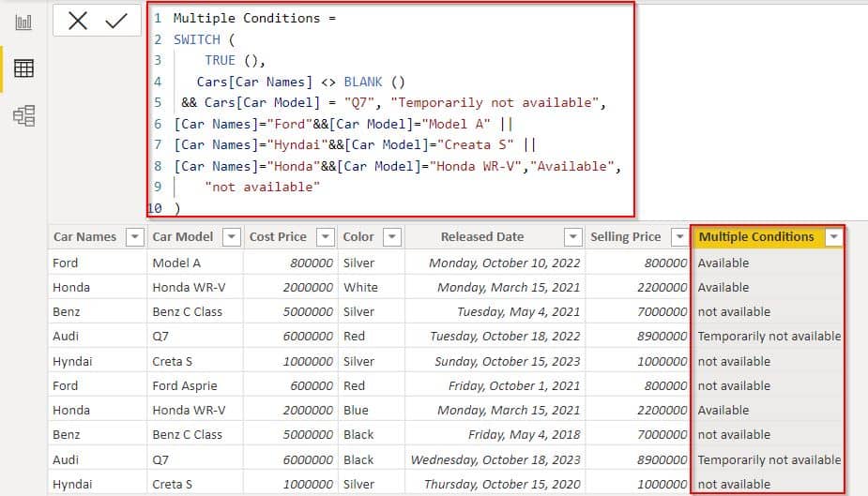Click the "Friday, October 1, 2021" date cell

514,386
